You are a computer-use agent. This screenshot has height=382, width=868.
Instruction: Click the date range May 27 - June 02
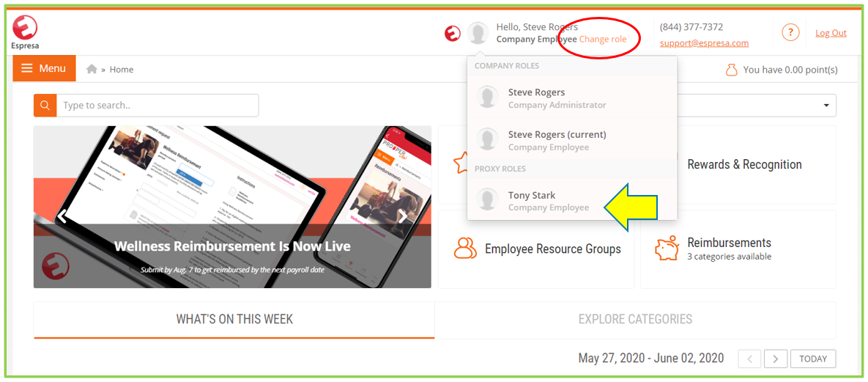[651, 358]
